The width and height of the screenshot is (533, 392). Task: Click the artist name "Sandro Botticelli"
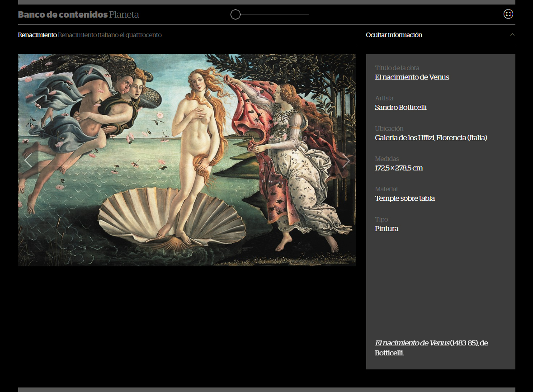(401, 108)
